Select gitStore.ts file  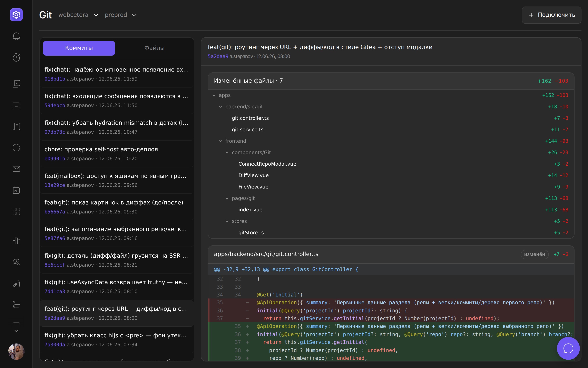point(391,232)
